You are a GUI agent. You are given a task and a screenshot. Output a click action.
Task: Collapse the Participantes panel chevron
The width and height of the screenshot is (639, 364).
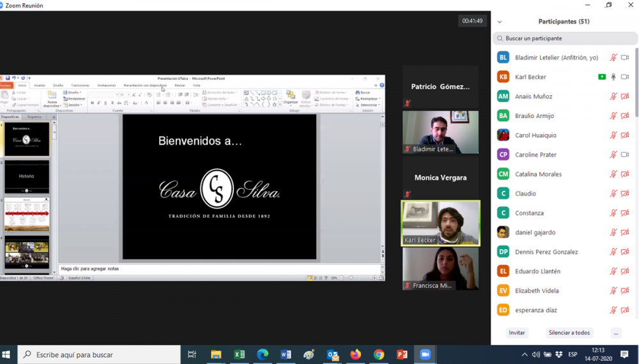tap(500, 22)
